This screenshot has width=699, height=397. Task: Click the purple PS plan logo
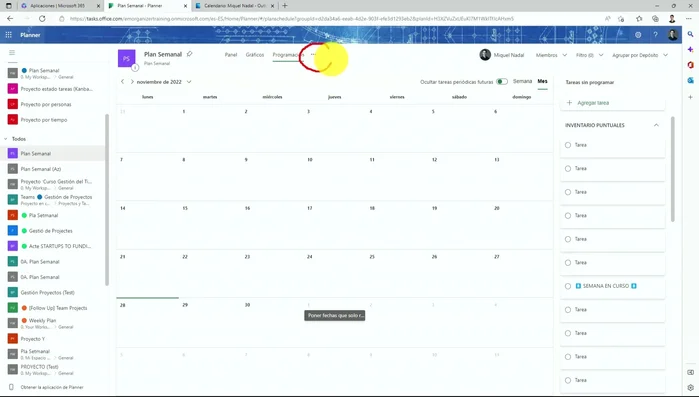coord(127,58)
